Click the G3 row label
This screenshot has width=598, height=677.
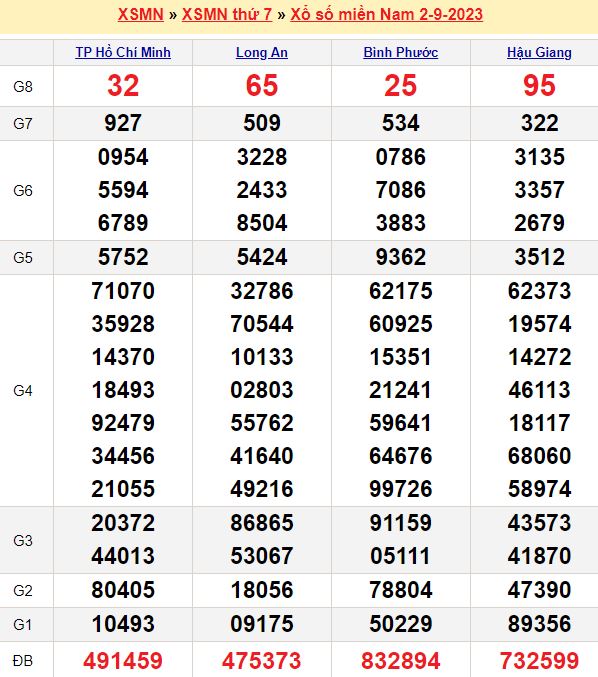click(x=23, y=541)
